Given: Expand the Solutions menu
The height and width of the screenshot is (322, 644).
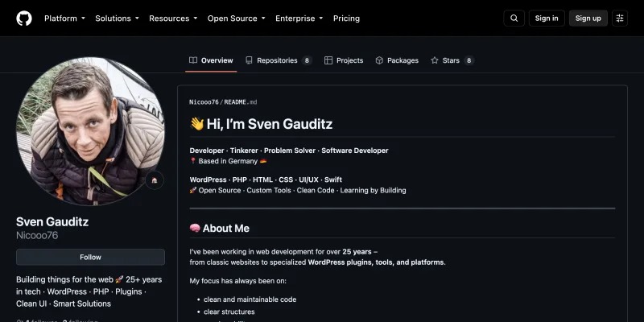Looking at the screenshot, I should point(117,18).
